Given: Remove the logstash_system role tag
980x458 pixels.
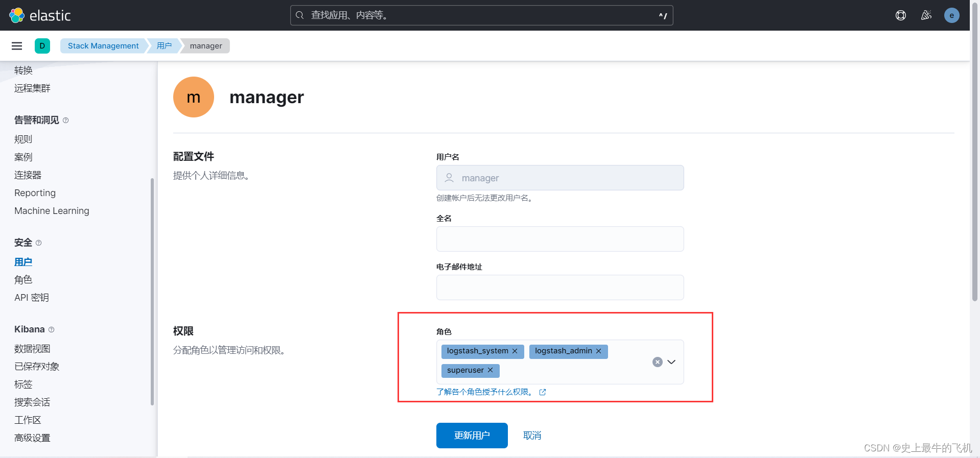Looking at the screenshot, I should coord(515,351).
